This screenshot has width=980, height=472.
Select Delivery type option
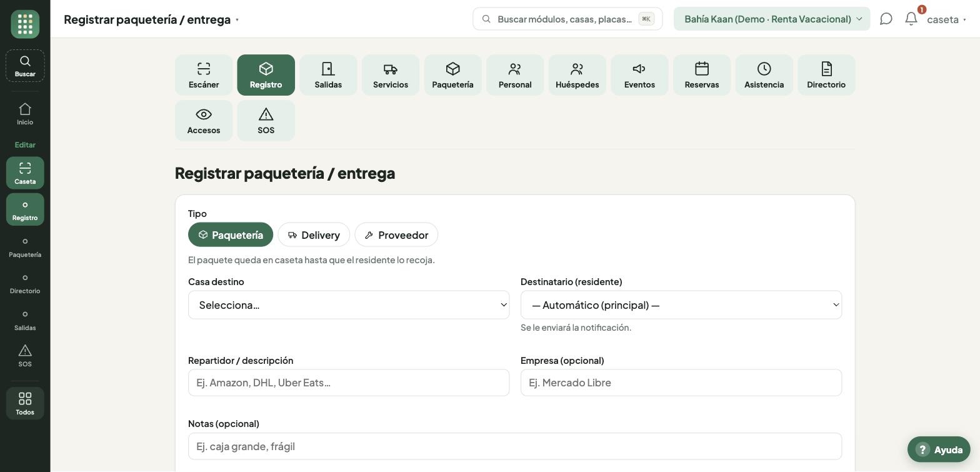click(x=314, y=234)
